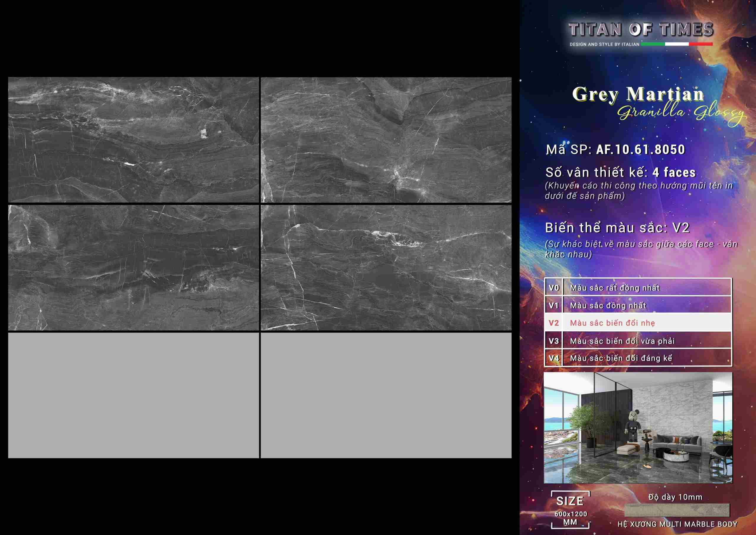This screenshot has height=535, width=756.
Task: Click 'Độ dày 10mm' thickness label
Action: (x=675, y=497)
